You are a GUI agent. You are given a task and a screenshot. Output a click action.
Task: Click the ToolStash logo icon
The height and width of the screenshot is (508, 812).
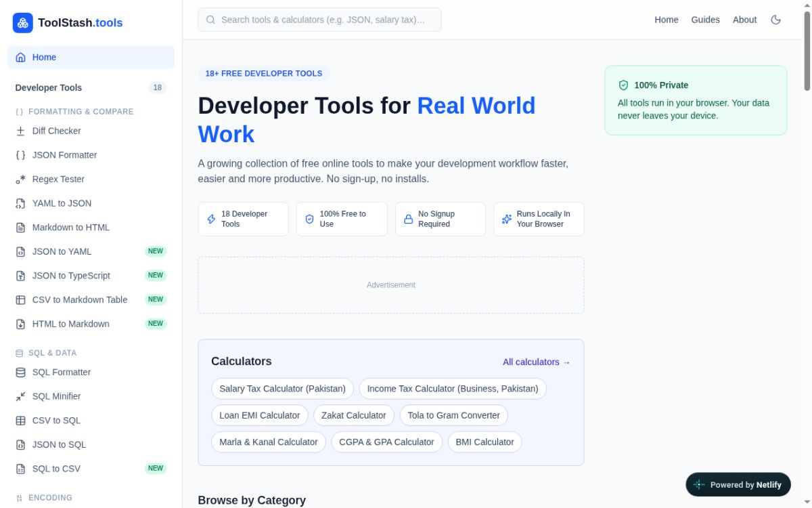tap(23, 23)
